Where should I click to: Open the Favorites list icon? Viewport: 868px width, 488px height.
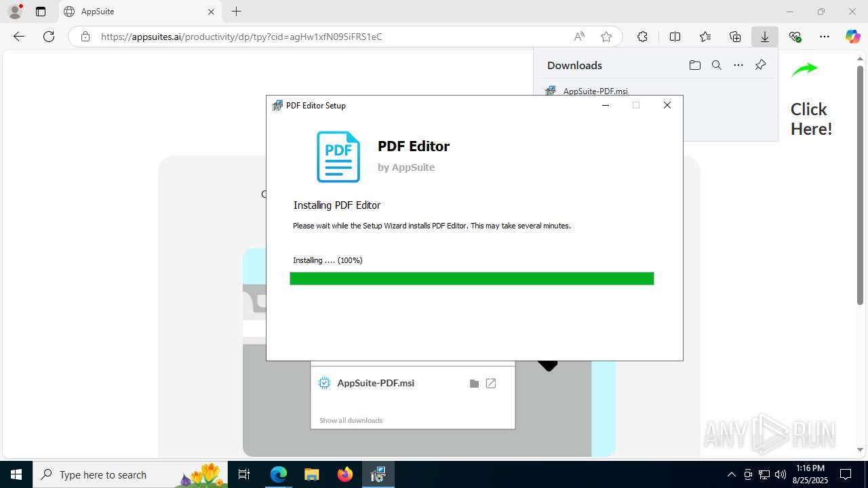[705, 37]
